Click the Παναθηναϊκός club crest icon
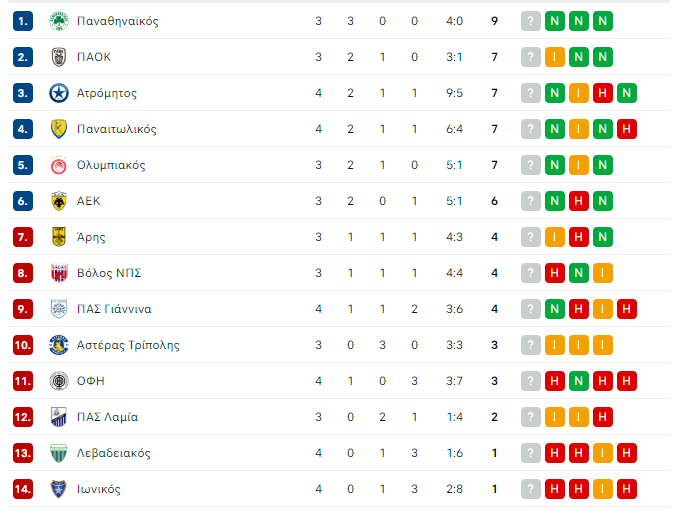Viewport: 675px width, 513px height. (59, 21)
